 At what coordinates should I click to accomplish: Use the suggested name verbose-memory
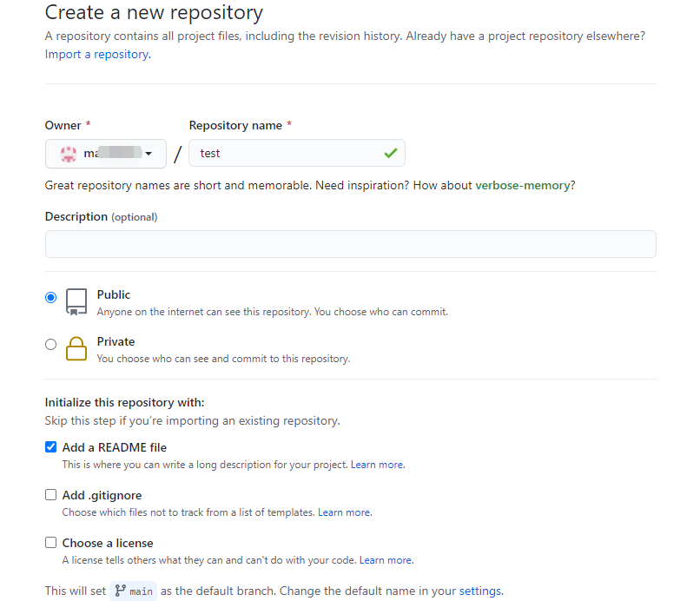coord(522,185)
